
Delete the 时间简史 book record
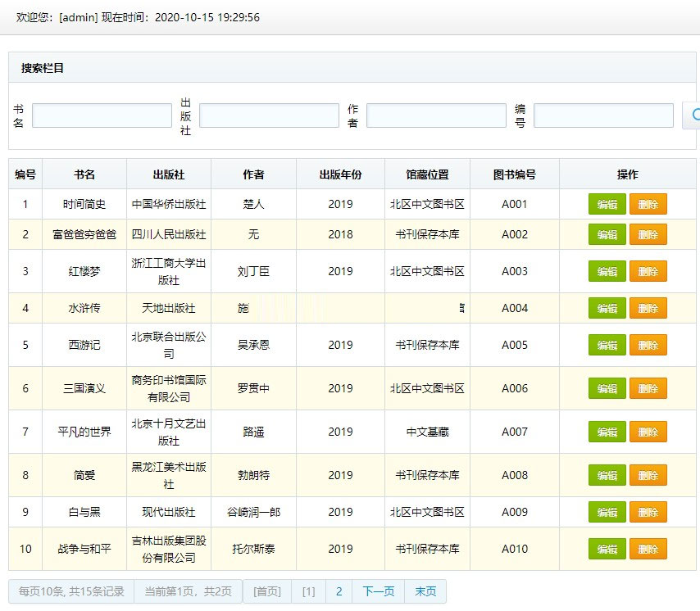click(x=648, y=205)
